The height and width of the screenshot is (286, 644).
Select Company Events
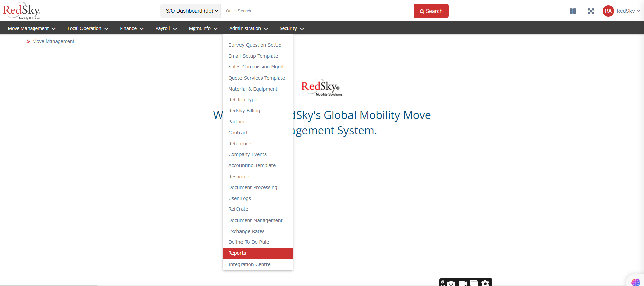(x=258, y=154)
